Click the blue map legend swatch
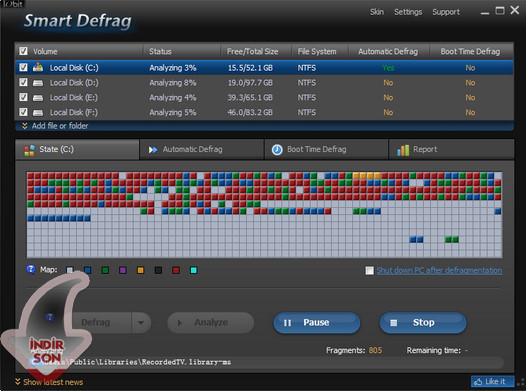The width and height of the screenshot is (526, 391). (88, 270)
